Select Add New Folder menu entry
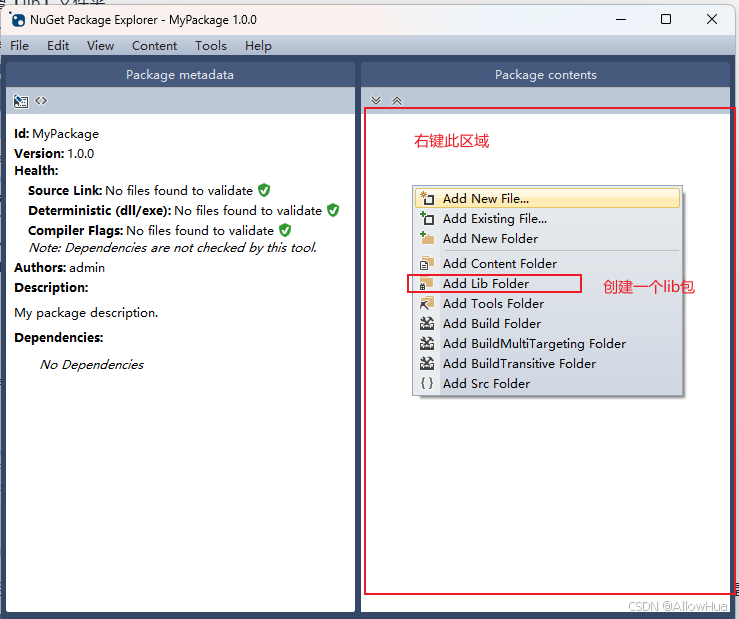 click(x=548, y=238)
